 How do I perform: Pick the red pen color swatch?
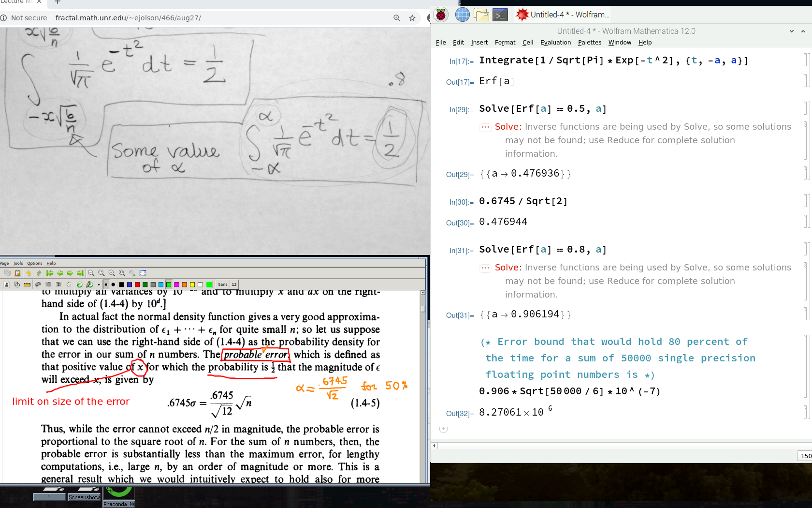[137, 284]
